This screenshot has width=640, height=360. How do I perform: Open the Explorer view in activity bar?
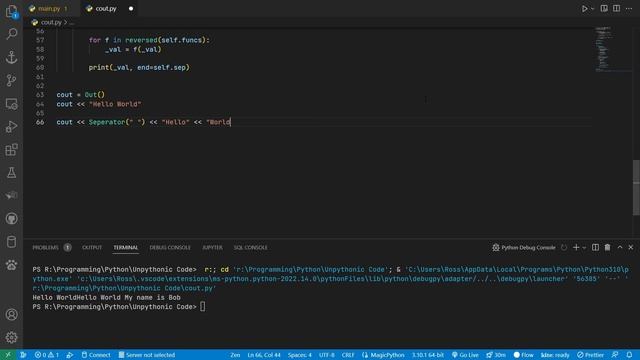[x=11, y=11]
